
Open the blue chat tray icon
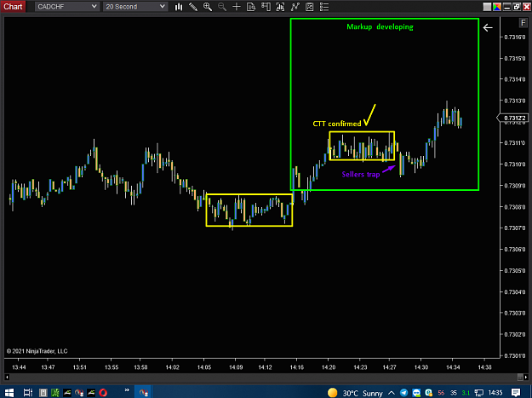click(x=416, y=393)
